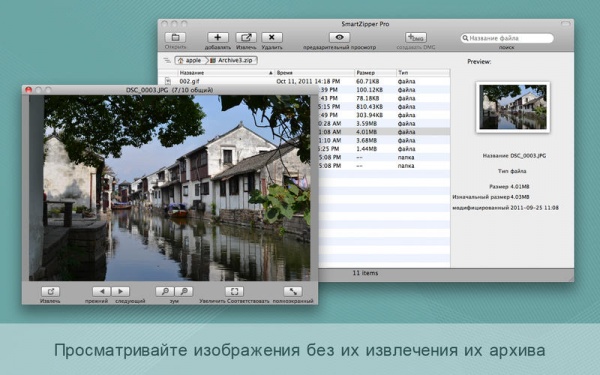Viewport: 600px width, 375px height.
Task: Click the полноэкранный fullscreen arrows icon
Action: tap(293, 292)
